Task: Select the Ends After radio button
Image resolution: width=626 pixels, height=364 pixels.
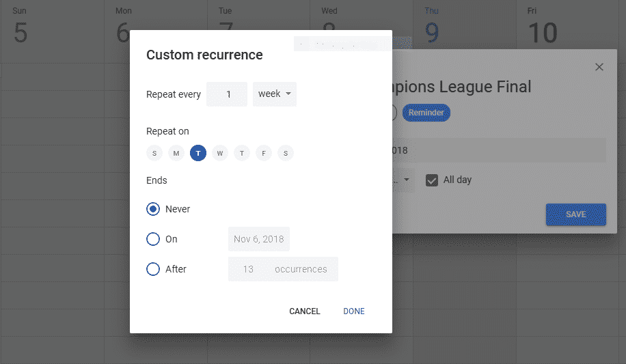Action: tap(154, 269)
